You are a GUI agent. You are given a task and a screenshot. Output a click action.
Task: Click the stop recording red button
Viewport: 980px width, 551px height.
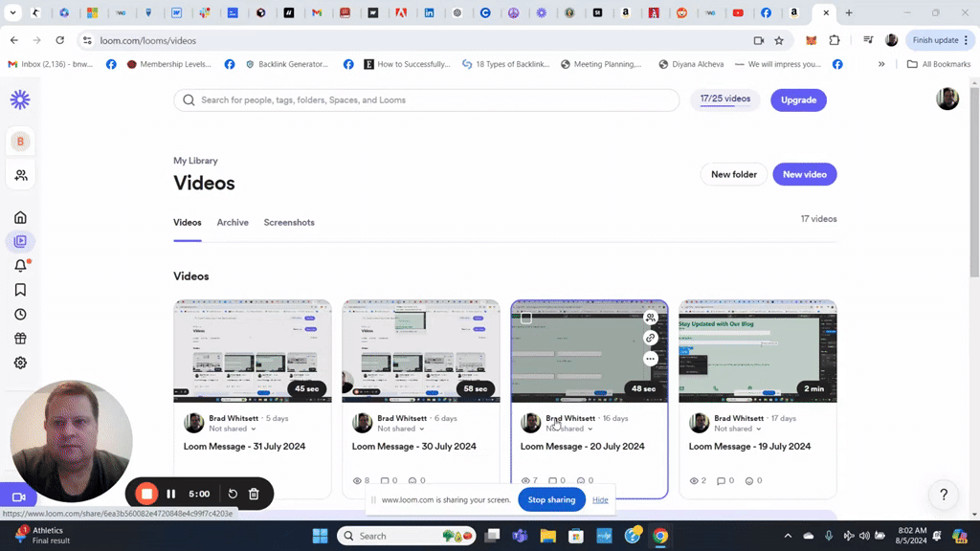[x=146, y=495]
